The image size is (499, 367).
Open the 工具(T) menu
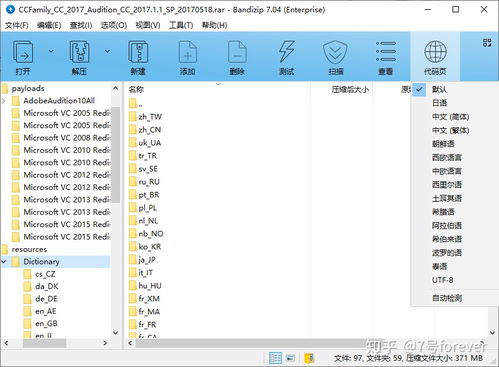pyautogui.click(x=181, y=25)
